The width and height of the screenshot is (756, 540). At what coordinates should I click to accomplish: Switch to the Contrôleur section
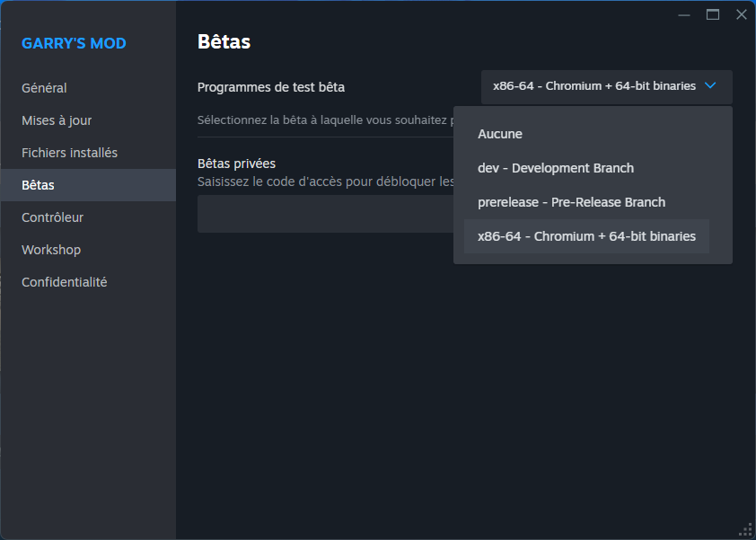[52, 217]
